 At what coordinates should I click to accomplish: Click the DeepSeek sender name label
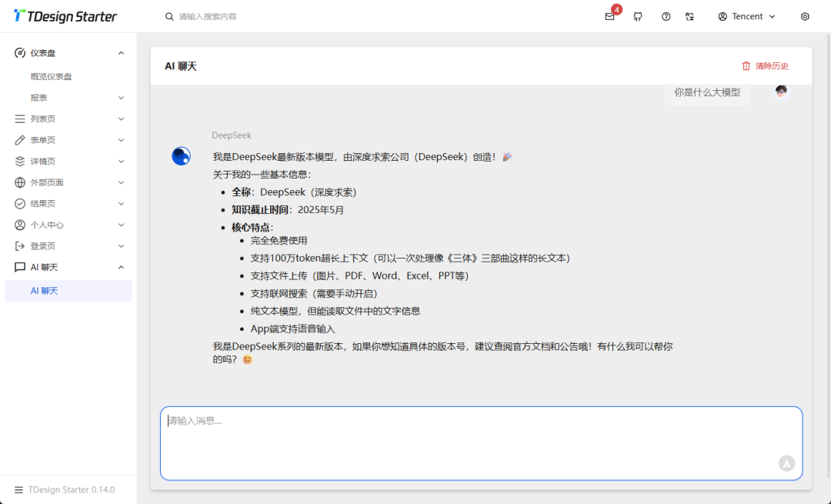[x=232, y=135]
